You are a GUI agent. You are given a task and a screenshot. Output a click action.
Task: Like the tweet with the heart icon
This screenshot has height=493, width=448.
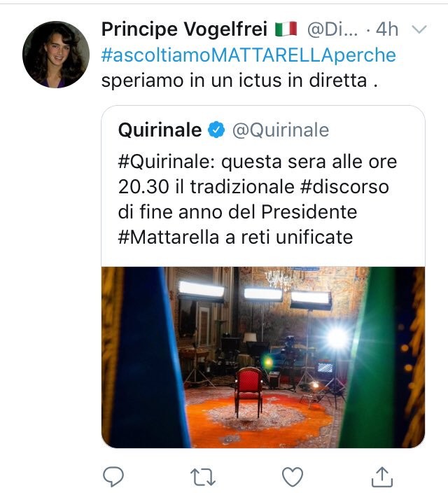293,477
